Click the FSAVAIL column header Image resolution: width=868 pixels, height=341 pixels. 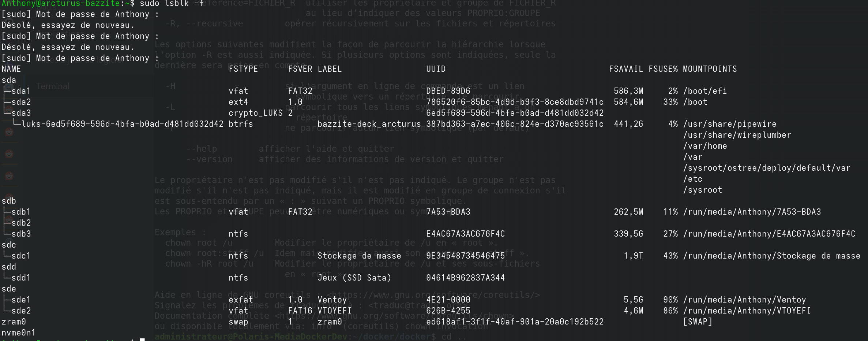coord(626,69)
